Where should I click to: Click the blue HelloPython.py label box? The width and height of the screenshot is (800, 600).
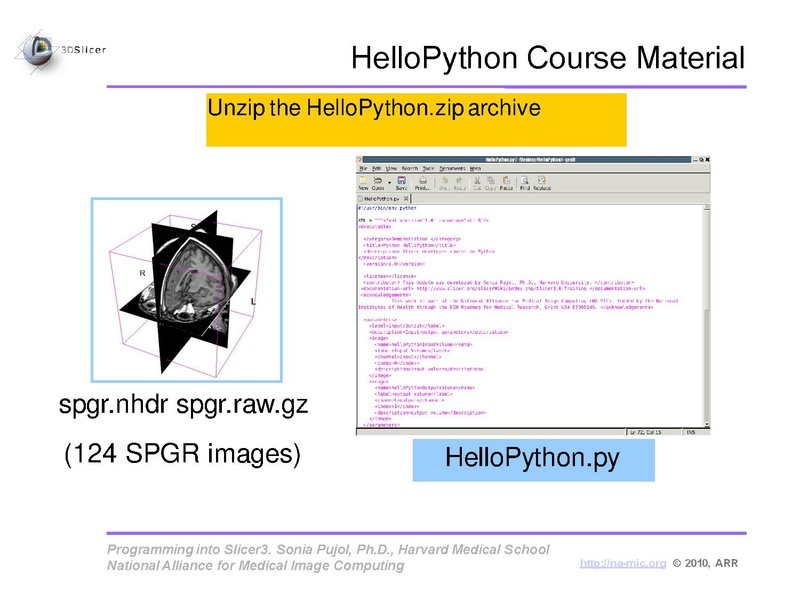(x=533, y=460)
